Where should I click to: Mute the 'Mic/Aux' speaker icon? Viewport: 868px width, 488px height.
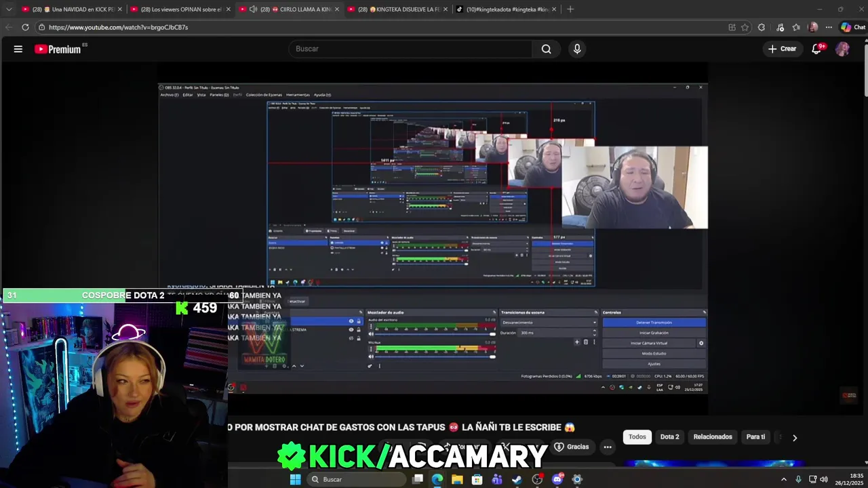[371, 357]
